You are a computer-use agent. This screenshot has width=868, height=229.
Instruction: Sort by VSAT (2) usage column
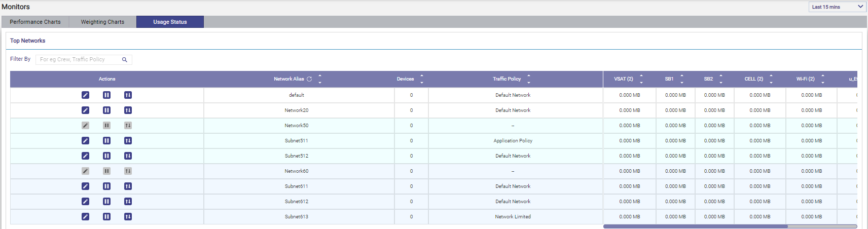(641, 79)
